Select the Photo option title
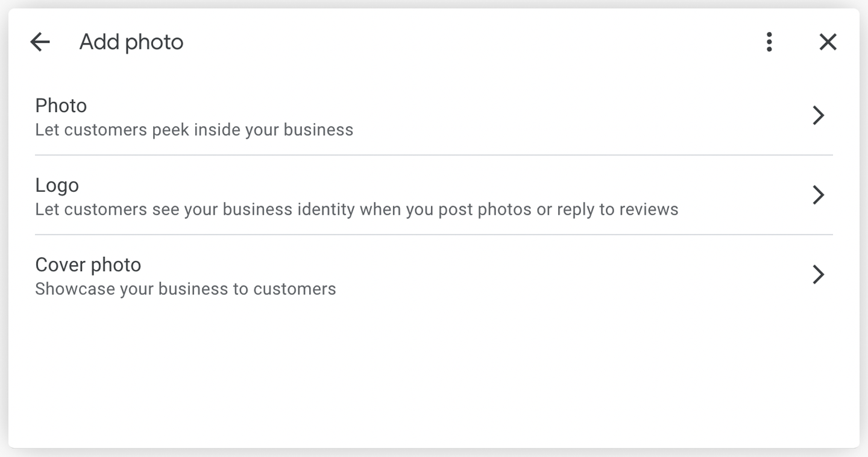The height and width of the screenshot is (457, 868). click(x=61, y=106)
